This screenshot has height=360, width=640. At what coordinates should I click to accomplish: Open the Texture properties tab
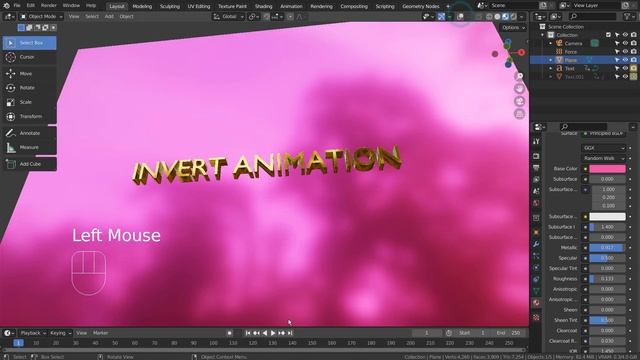pyautogui.click(x=536, y=317)
